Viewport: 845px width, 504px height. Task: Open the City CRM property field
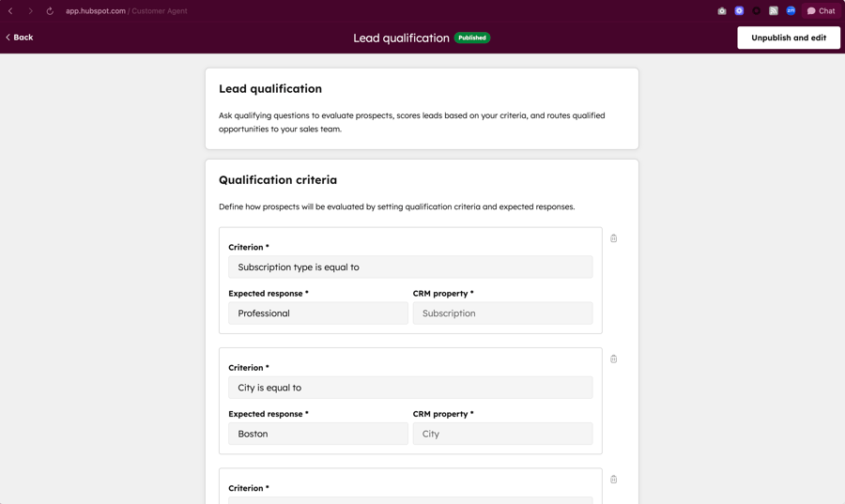[502, 434]
